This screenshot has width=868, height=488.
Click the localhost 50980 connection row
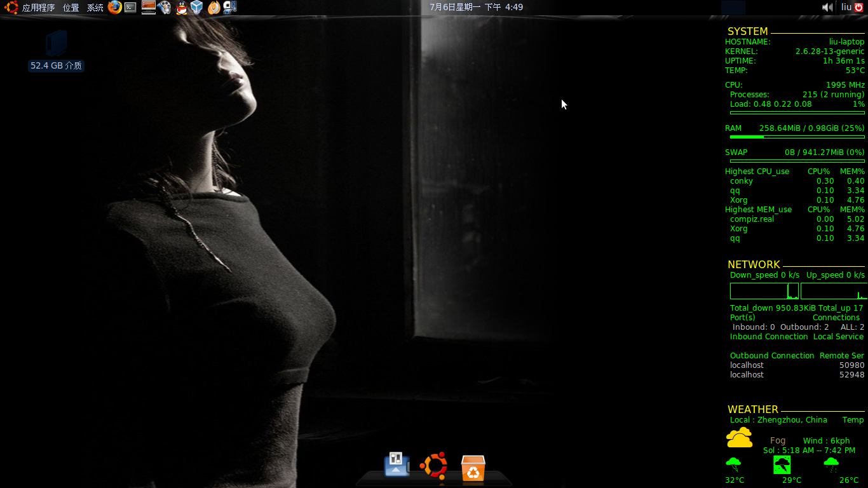click(x=797, y=365)
